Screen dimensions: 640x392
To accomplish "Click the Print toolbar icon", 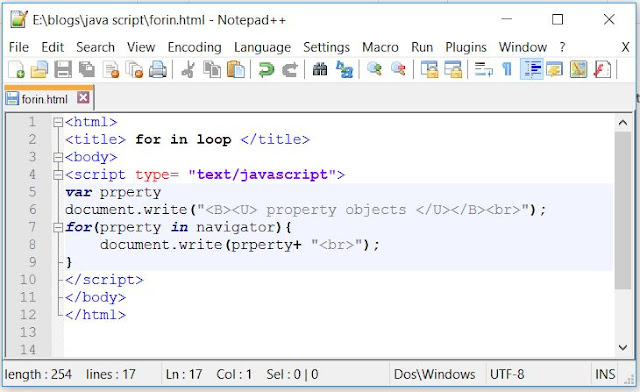I will [x=158, y=69].
